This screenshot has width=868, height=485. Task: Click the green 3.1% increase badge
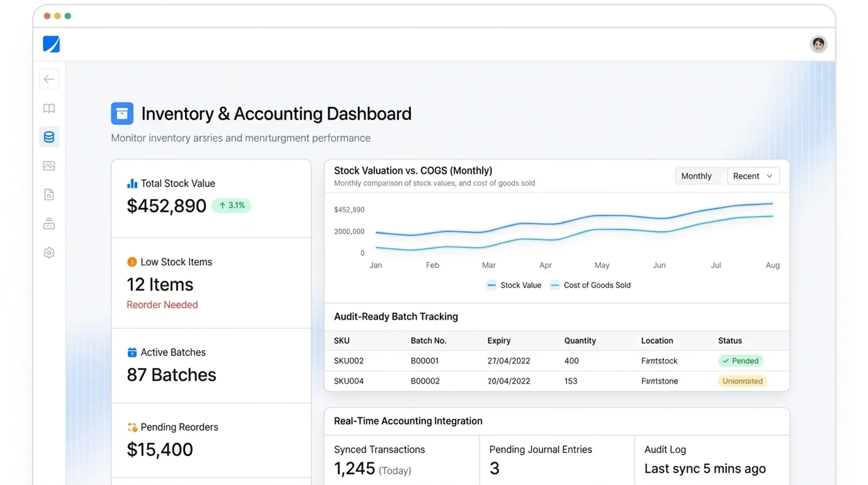tap(231, 206)
